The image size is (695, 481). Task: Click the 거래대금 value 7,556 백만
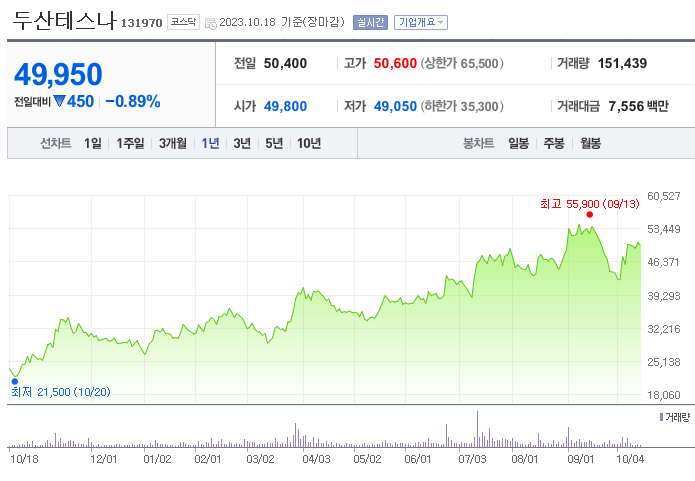(638, 106)
